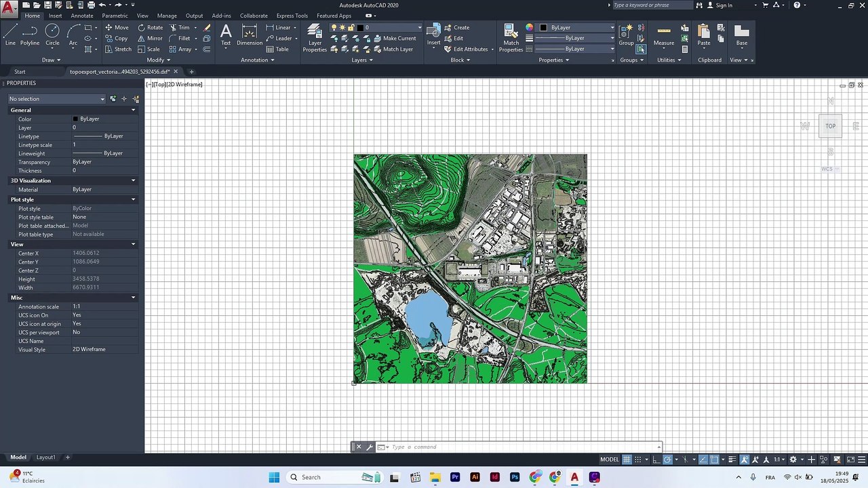Click the Copy tool
This screenshot has height=488, width=868.
(117, 39)
